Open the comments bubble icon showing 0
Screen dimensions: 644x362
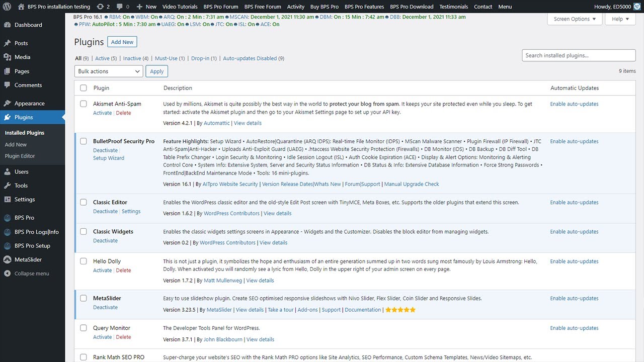[x=119, y=7]
